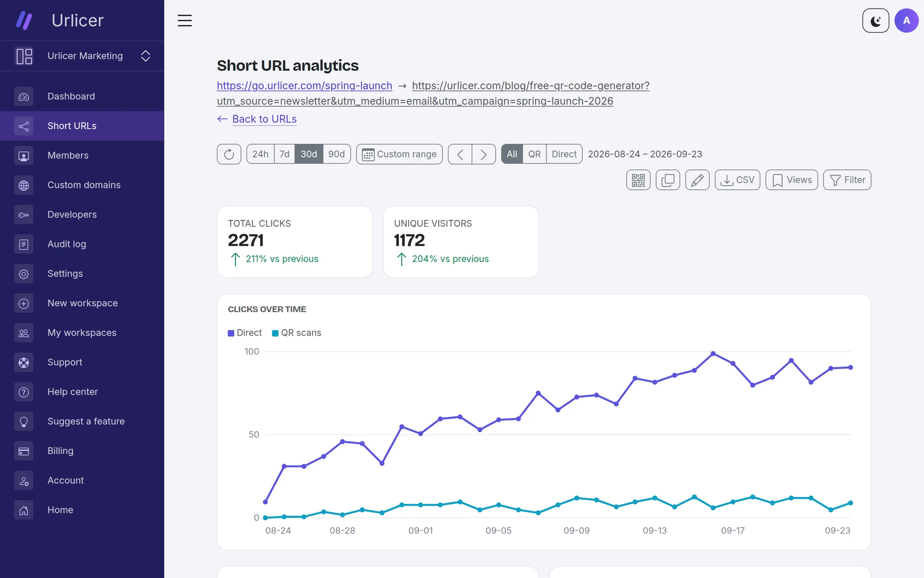Click the My workspaces people icon

[x=24, y=333]
